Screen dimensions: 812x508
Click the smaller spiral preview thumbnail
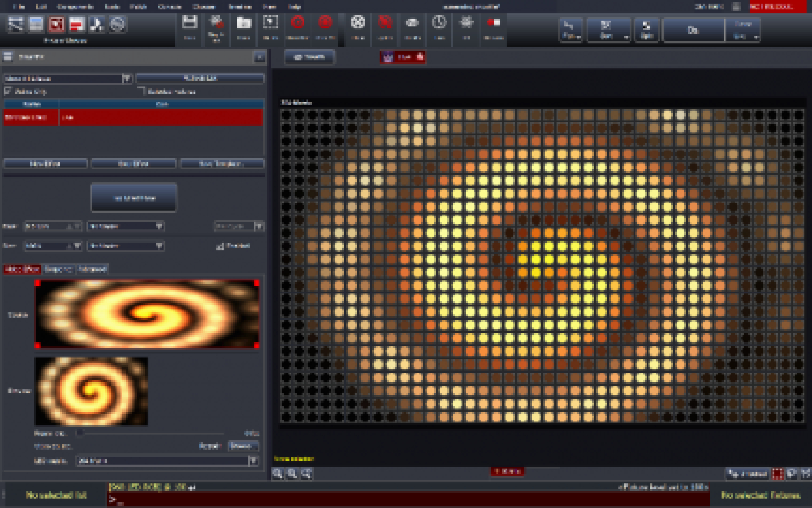[91, 391]
